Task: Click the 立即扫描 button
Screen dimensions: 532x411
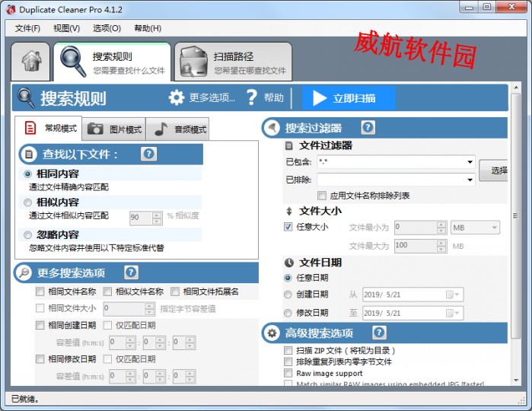Action: pos(349,98)
